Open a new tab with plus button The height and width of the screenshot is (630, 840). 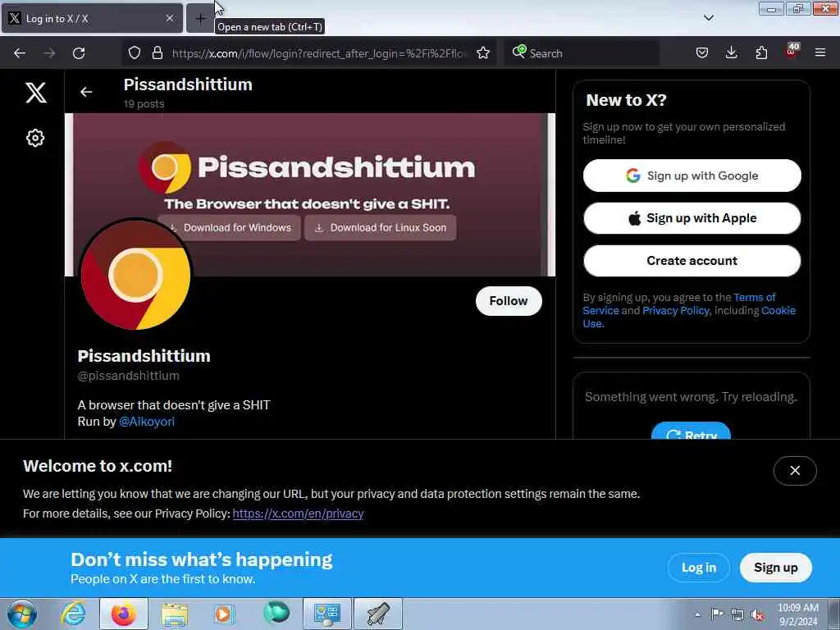click(200, 19)
